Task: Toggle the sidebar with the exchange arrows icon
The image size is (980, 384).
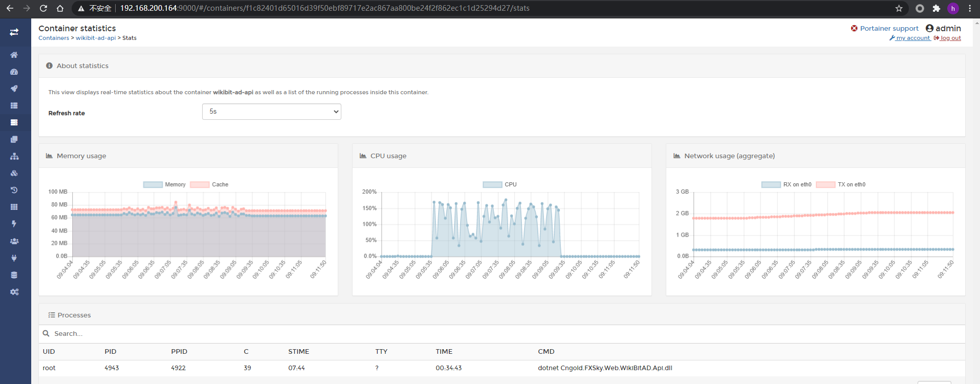Action: [x=14, y=32]
